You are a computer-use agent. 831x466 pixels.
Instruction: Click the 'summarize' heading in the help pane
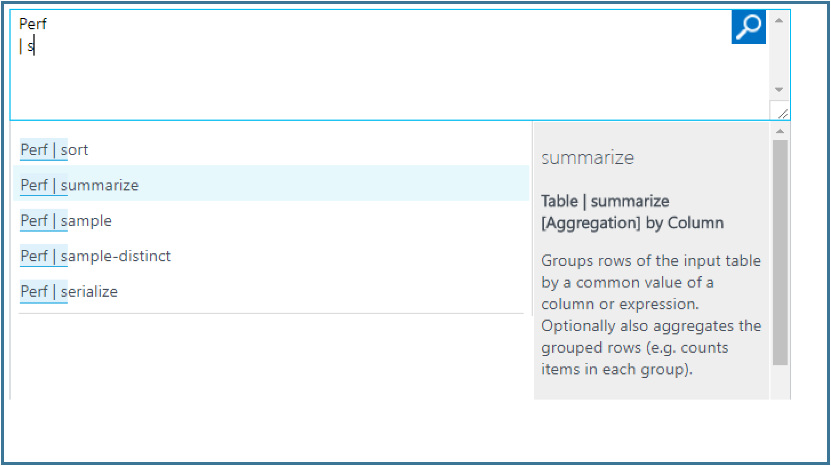pyautogui.click(x=587, y=157)
